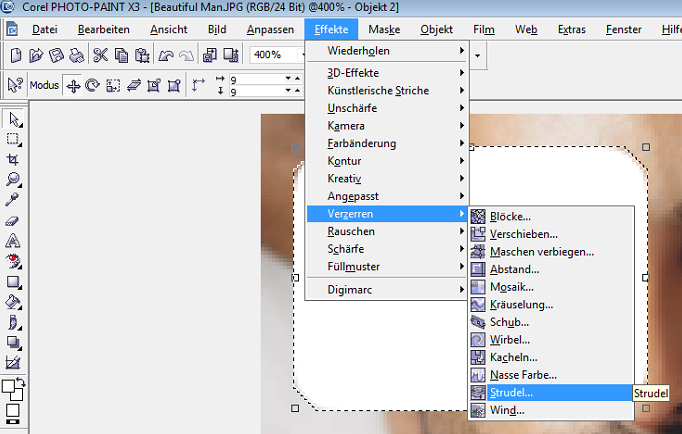682x434 pixels.
Task: Choose Wirbel... swirl effect
Action: pyautogui.click(x=551, y=340)
